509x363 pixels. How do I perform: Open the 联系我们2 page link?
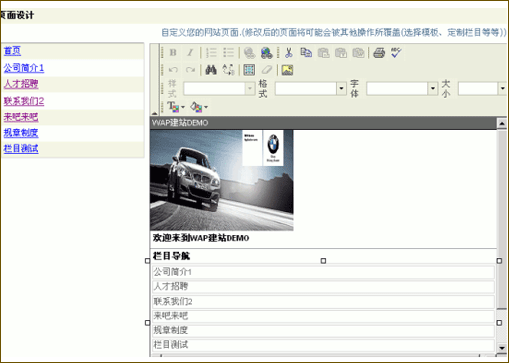[24, 101]
